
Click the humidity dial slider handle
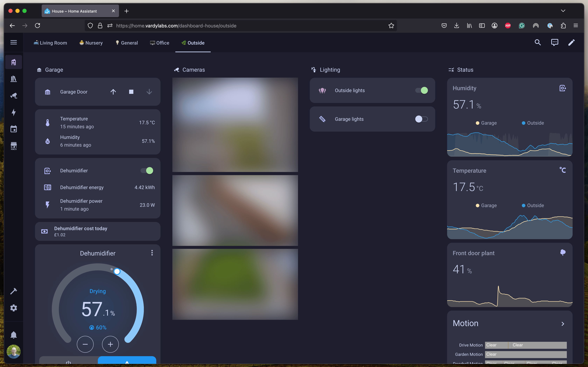117,271
